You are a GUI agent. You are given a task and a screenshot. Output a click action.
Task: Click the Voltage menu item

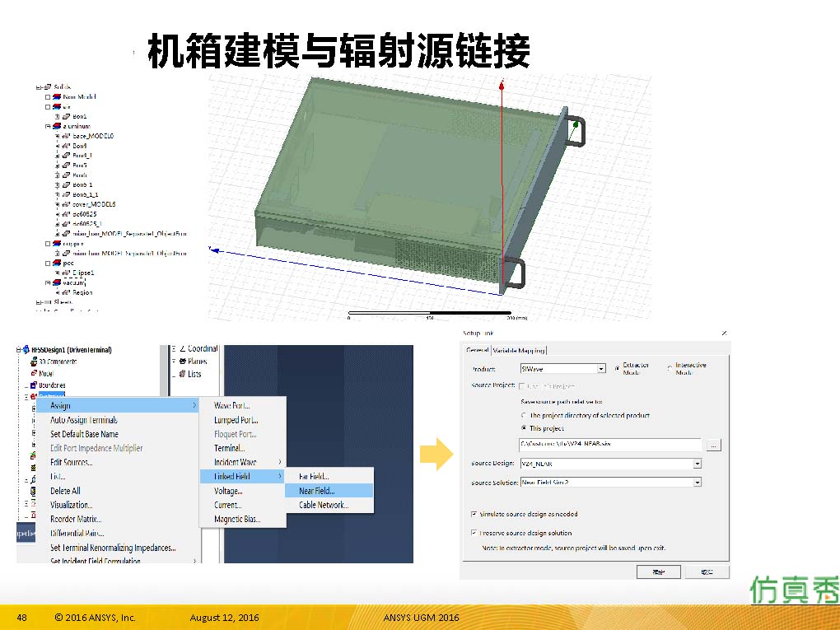[x=242, y=491]
